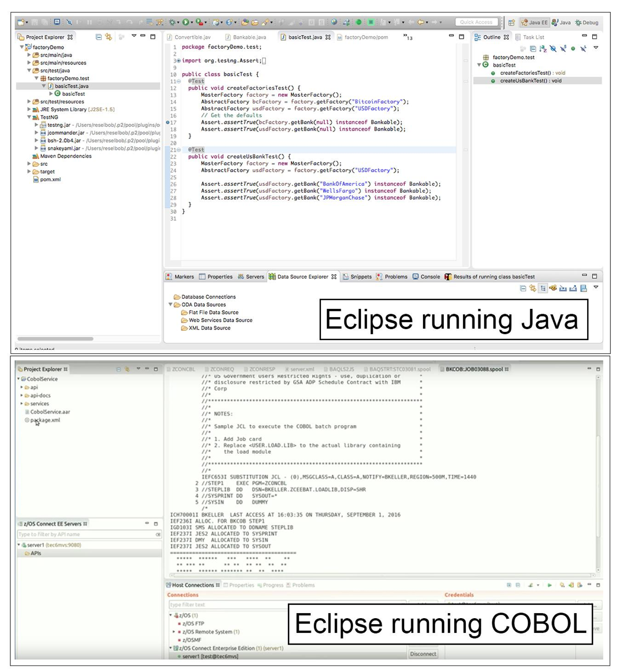Select Maven Dependencies in Project Explorer
The width and height of the screenshot is (618, 672).
[x=62, y=156]
